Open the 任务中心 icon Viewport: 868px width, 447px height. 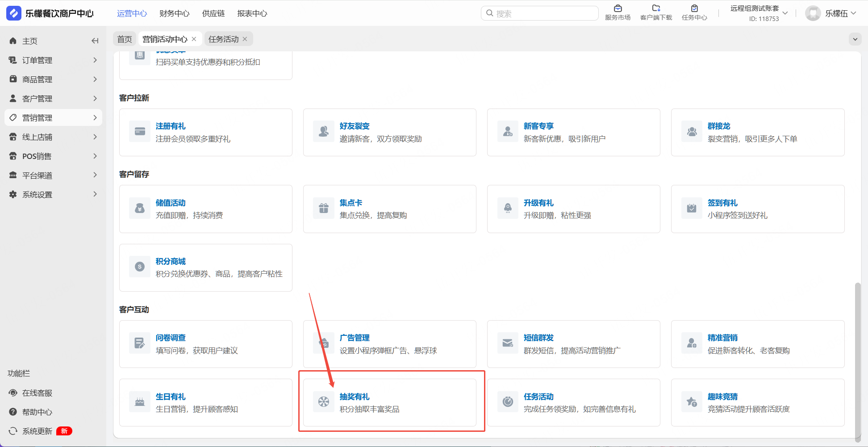click(x=694, y=8)
